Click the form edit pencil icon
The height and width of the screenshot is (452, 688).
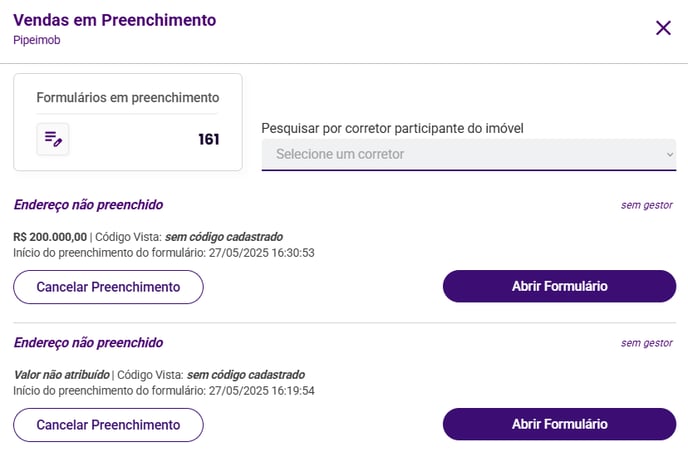point(53,139)
